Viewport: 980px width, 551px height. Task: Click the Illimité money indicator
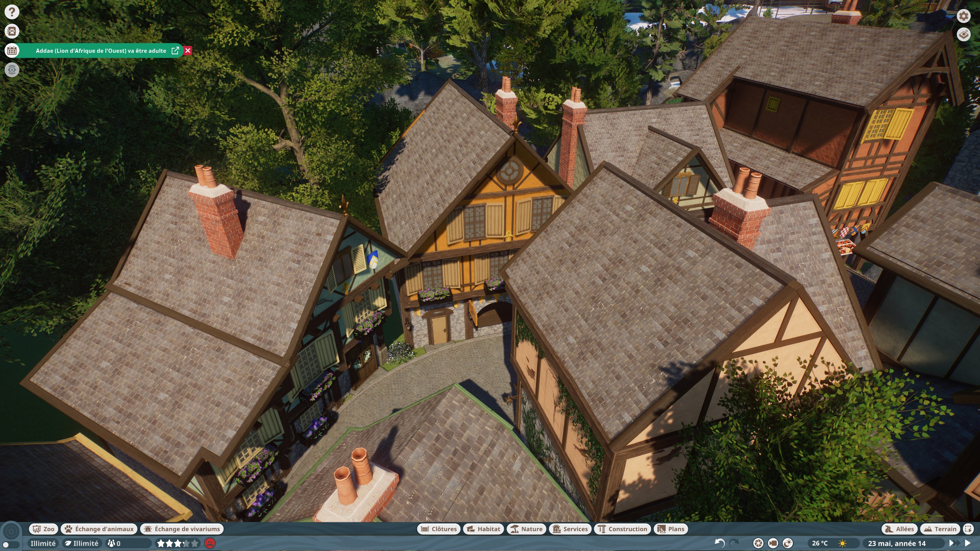[x=43, y=543]
